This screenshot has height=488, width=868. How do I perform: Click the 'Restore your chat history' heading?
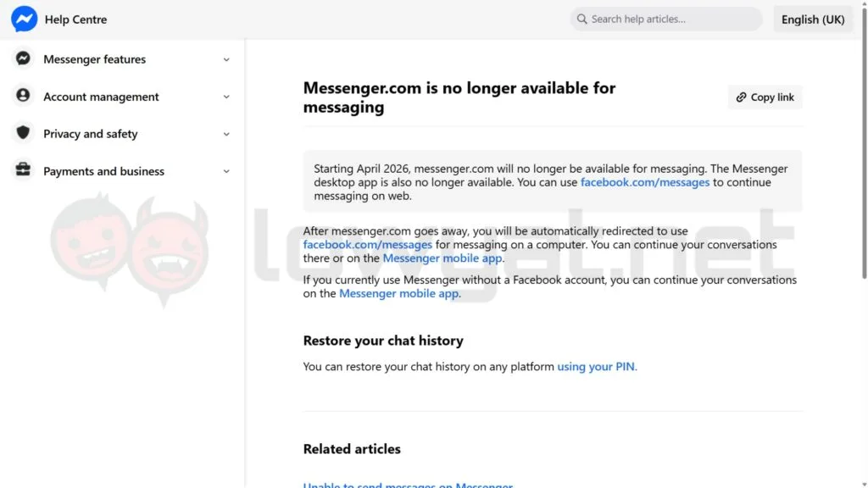[383, 341]
